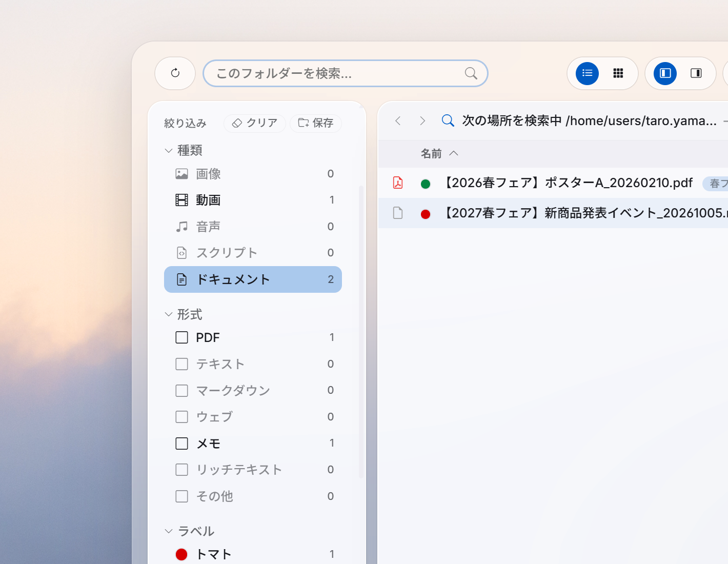Viewport: 728px width, 564px height.
Task: Check the リッチテキスト format checkbox
Action: click(x=182, y=470)
